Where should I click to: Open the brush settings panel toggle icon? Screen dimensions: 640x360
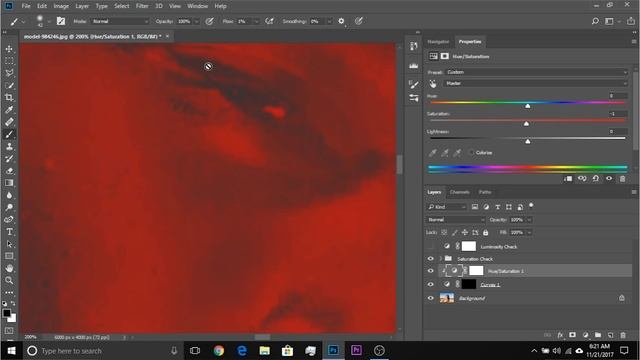pyautogui.click(x=61, y=21)
